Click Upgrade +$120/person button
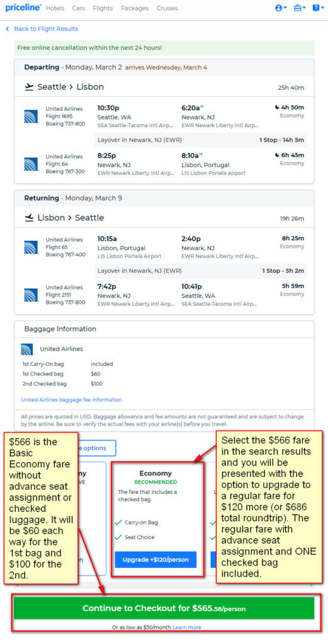Image resolution: width=328 pixels, height=644 pixels. (156, 559)
